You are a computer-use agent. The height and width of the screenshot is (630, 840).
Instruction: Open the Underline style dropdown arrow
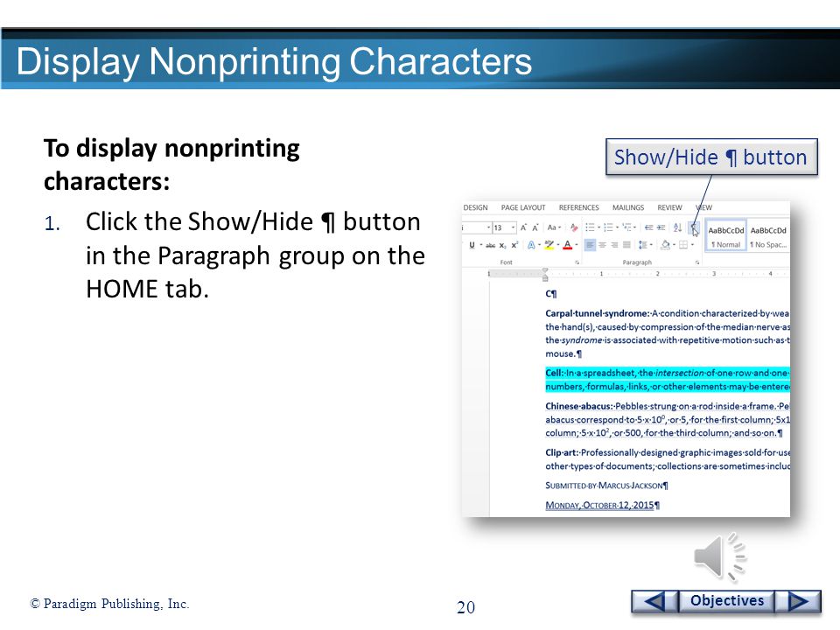point(481,244)
